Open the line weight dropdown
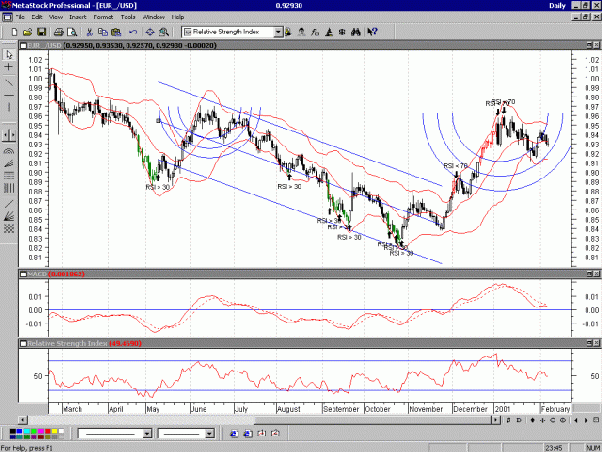The image size is (602, 452). click(x=209, y=434)
